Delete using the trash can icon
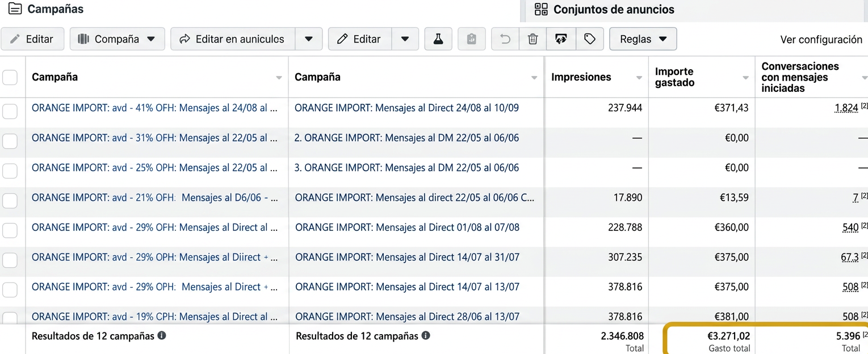 coord(532,39)
